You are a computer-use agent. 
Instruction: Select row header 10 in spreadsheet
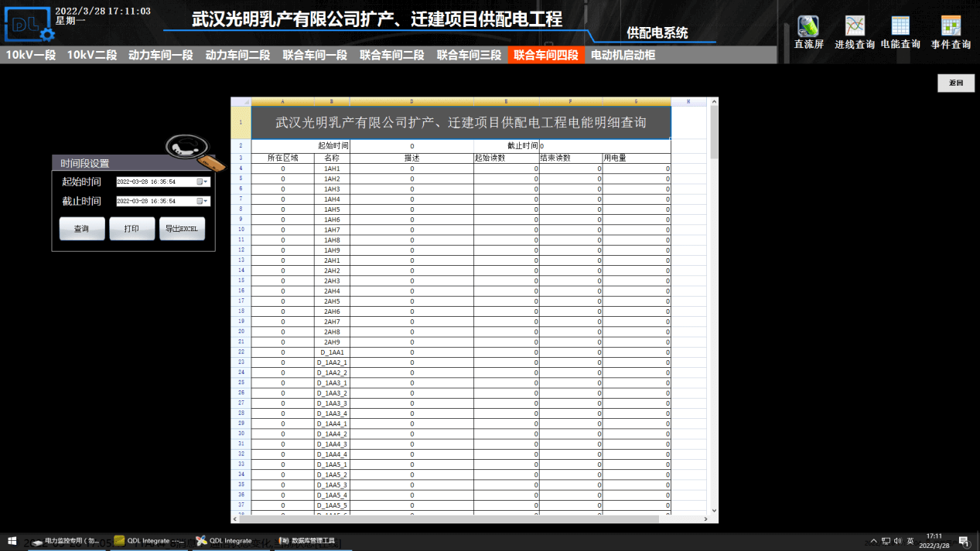(x=241, y=230)
